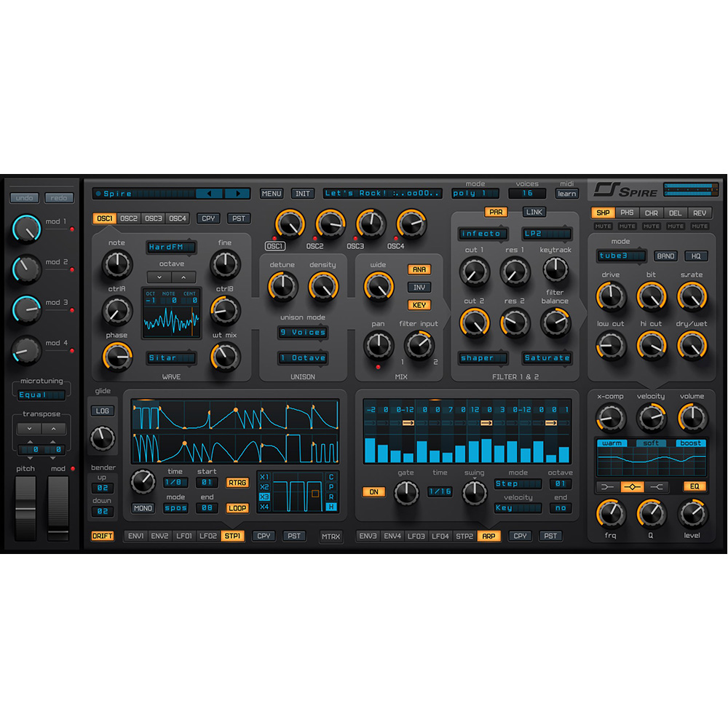Open the infecto filter type dropdown
Screen dimensions: 728x728
(x=483, y=234)
